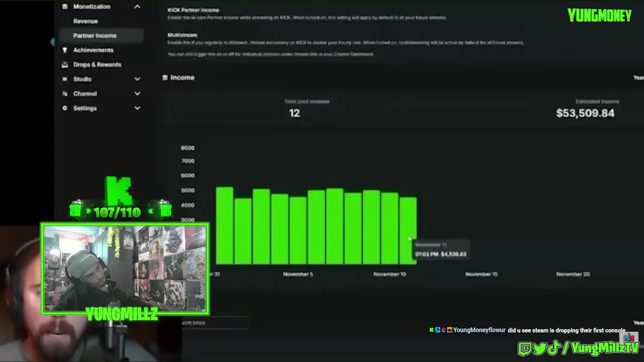Click the 107/110 gift counter
Viewport: 644px width, 362px height.
click(x=117, y=212)
